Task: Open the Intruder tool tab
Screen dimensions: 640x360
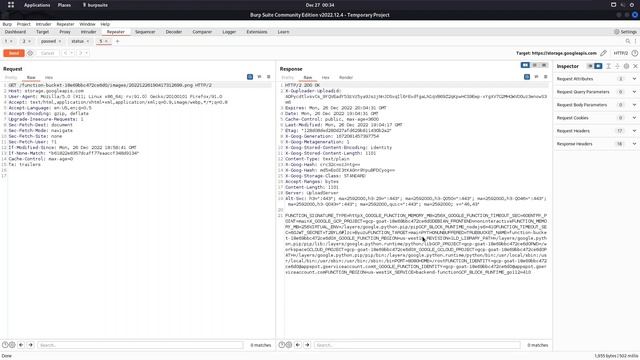Action: pyautogui.click(x=88, y=32)
